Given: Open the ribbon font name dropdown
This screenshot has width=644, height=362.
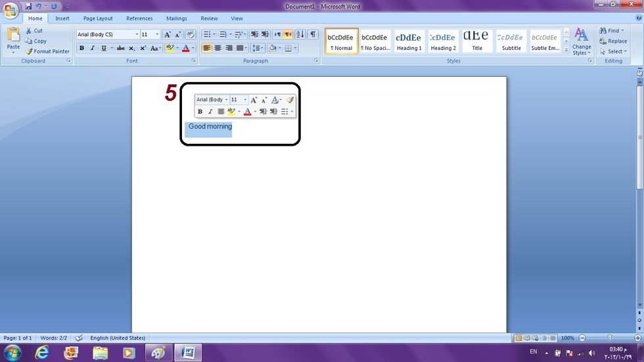Looking at the screenshot, I should point(137,34).
